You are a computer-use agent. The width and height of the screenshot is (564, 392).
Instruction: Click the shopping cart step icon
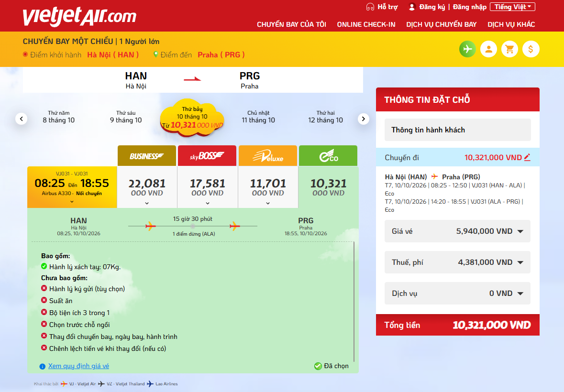[x=509, y=49]
